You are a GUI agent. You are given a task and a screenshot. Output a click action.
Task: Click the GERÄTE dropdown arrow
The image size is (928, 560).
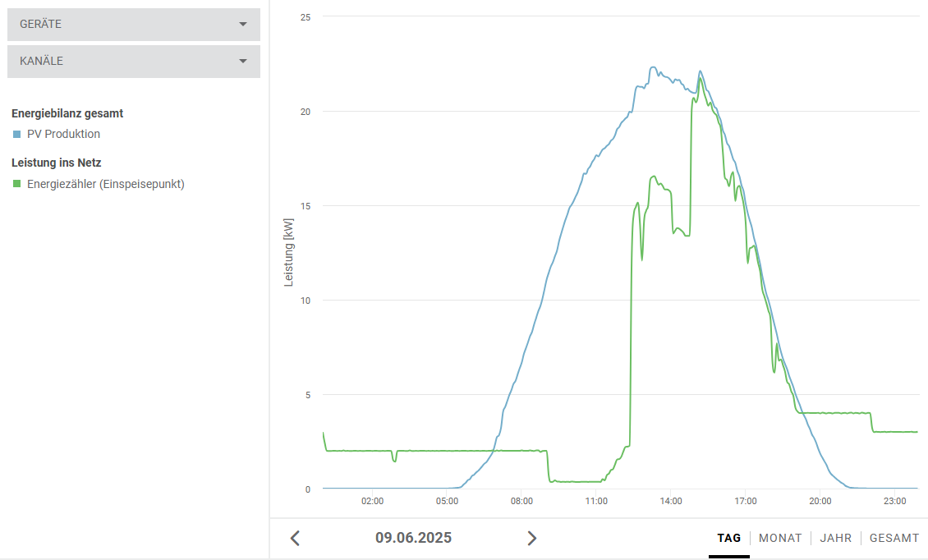[x=242, y=25]
